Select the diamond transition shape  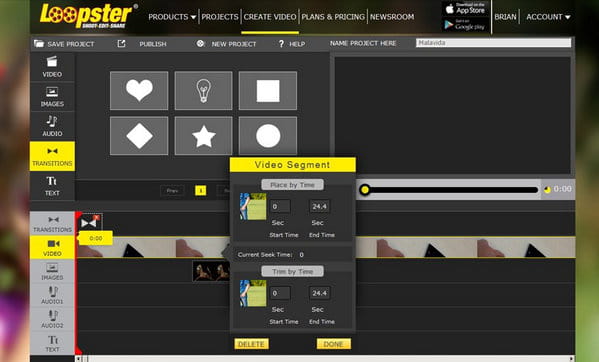point(139,136)
